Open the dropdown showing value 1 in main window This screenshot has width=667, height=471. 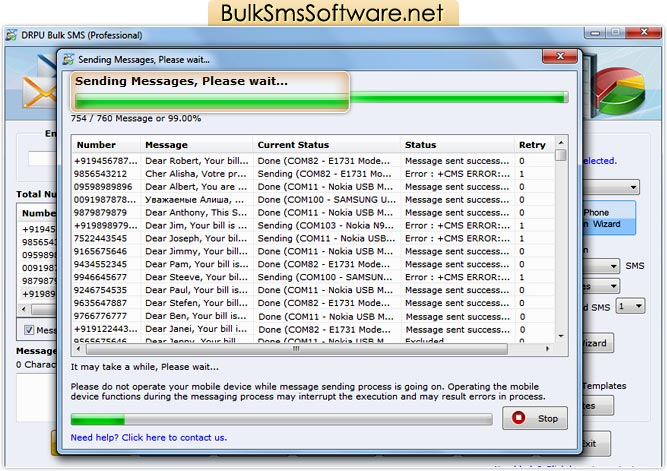coord(631,306)
